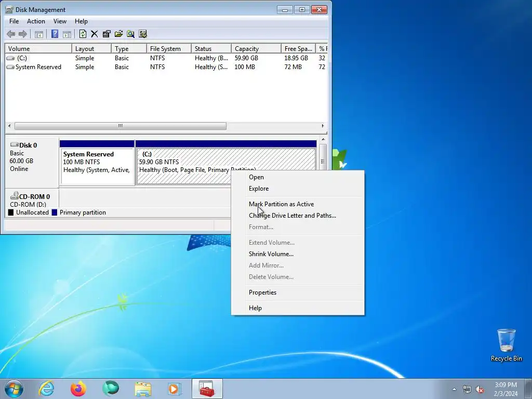This screenshot has width=532, height=399.
Task: Open the Action menu
Action: click(x=36, y=21)
